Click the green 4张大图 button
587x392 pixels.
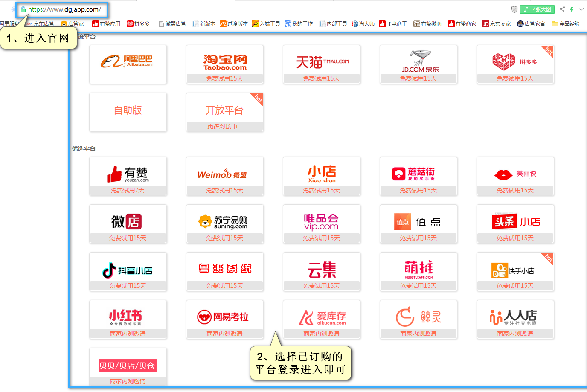(537, 9)
